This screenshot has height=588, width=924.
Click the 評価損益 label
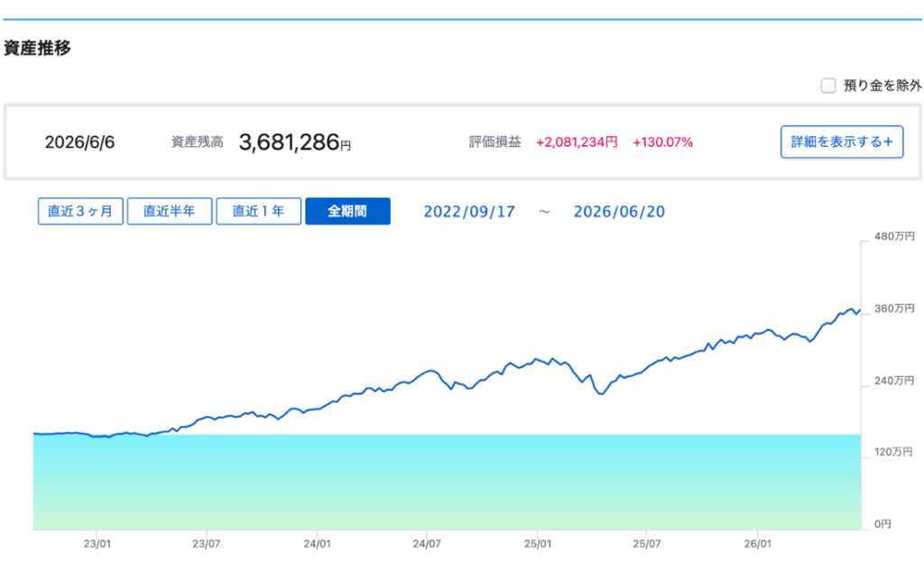[x=494, y=142]
